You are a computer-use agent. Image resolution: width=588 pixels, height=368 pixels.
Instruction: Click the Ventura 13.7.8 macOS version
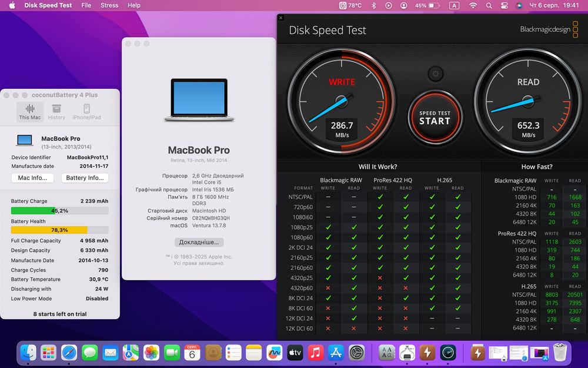click(x=209, y=226)
